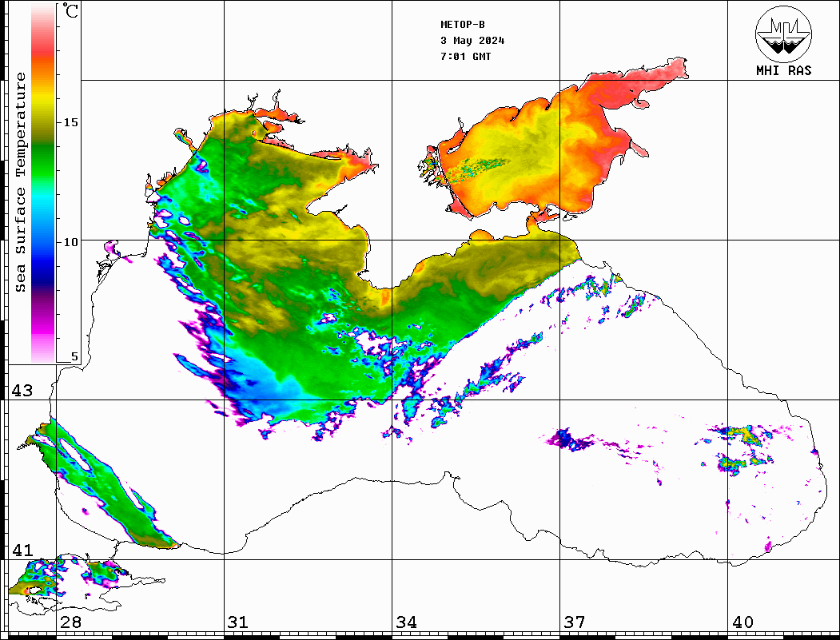Viewport: 840px width, 640px height.
Task: Click the temperature color scale bar
Action: coord(43,183)
